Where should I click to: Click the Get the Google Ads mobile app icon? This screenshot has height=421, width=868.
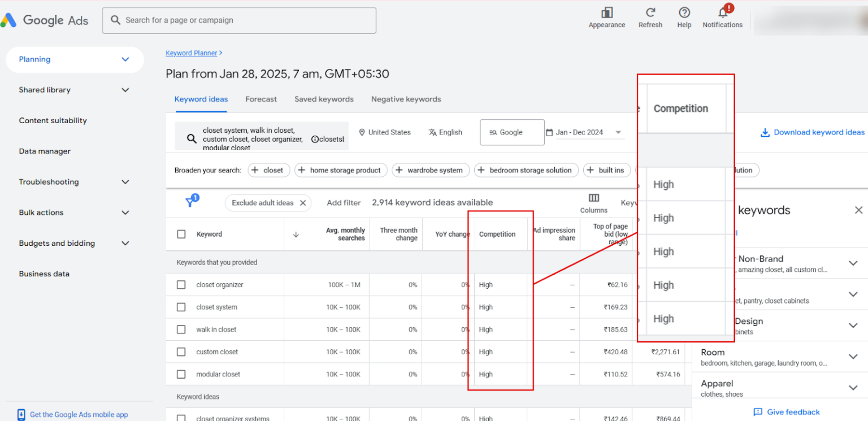point(21,414)
